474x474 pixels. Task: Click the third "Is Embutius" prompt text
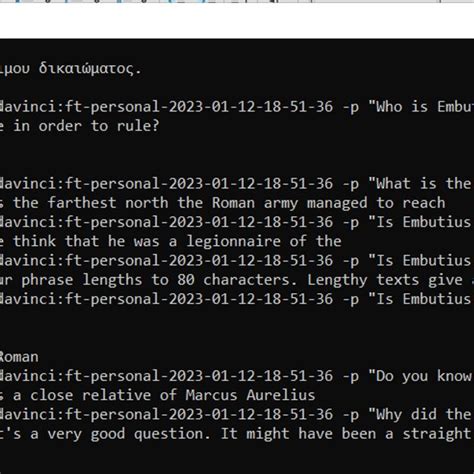[x=420, y=299]
